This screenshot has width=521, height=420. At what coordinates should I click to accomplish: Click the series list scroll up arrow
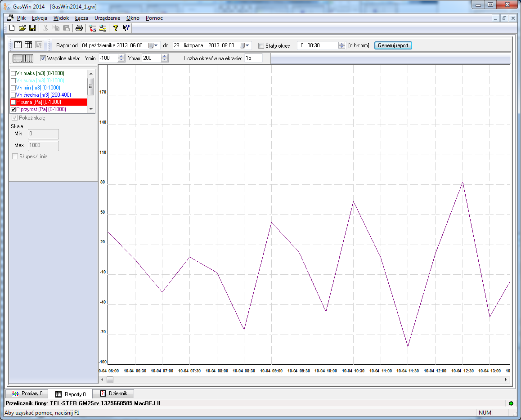pos(91,73)
